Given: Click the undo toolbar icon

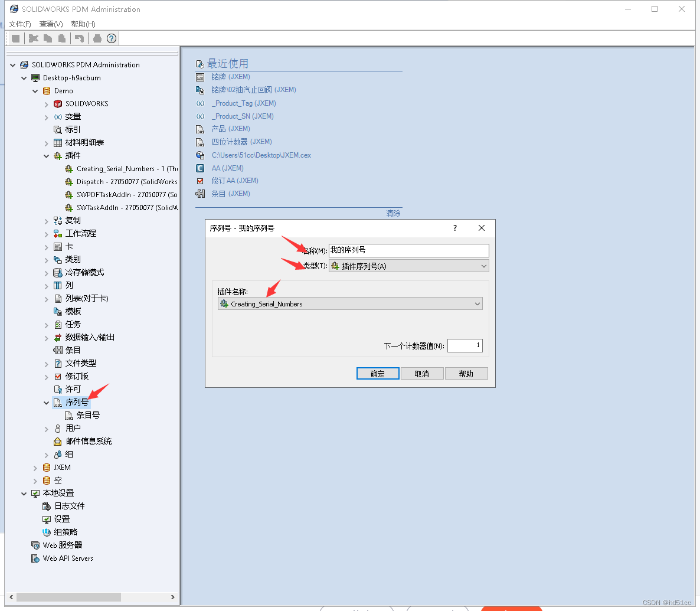Looking at the screenshot, I should tap(80, 38).
